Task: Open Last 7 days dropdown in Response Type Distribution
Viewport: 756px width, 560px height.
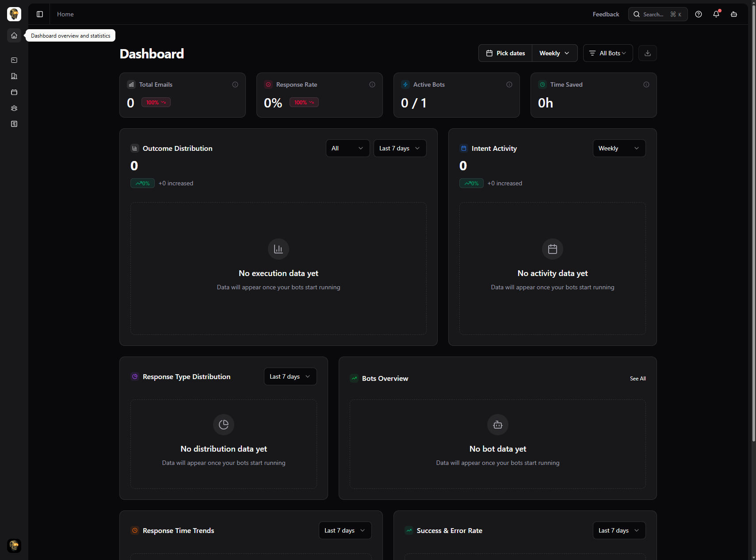Action: click(290, 376)
